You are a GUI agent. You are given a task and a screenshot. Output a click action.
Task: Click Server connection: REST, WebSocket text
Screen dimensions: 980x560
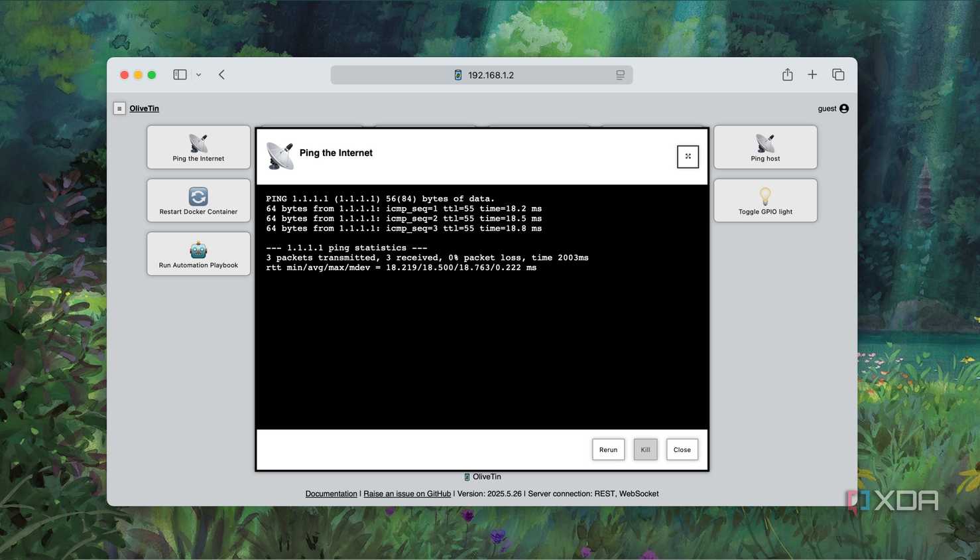click(x=593, y=494)
